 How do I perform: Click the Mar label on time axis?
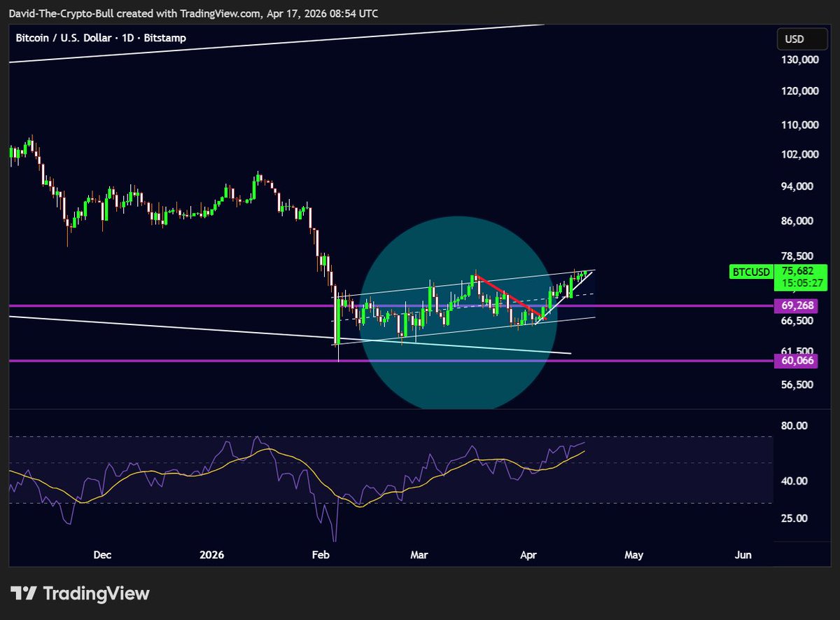point(419,555)
